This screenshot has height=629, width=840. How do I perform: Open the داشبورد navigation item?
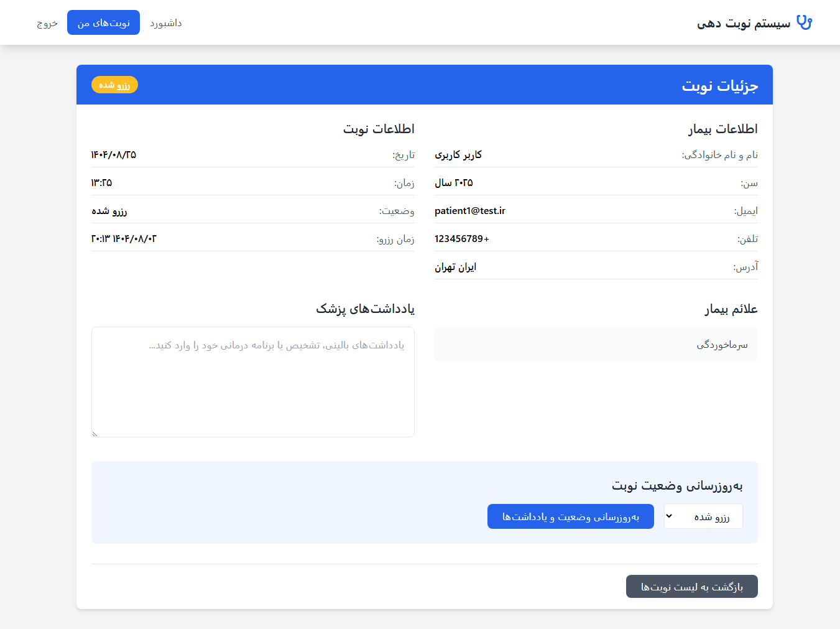tap(165, 23)
